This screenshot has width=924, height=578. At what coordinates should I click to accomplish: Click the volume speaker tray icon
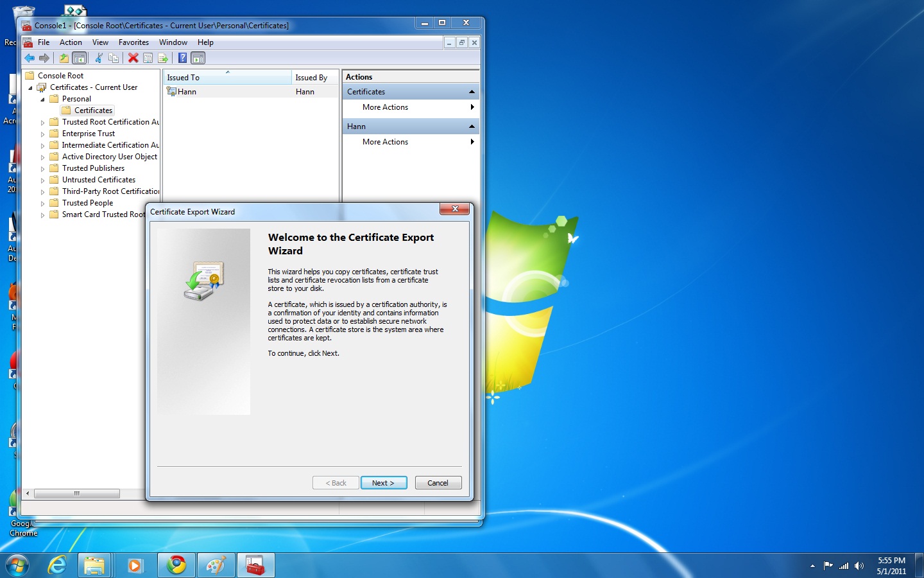(x=859, y=566)
